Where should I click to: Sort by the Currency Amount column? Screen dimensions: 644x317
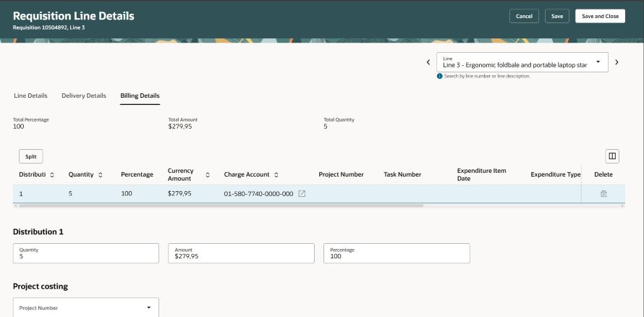208,174
